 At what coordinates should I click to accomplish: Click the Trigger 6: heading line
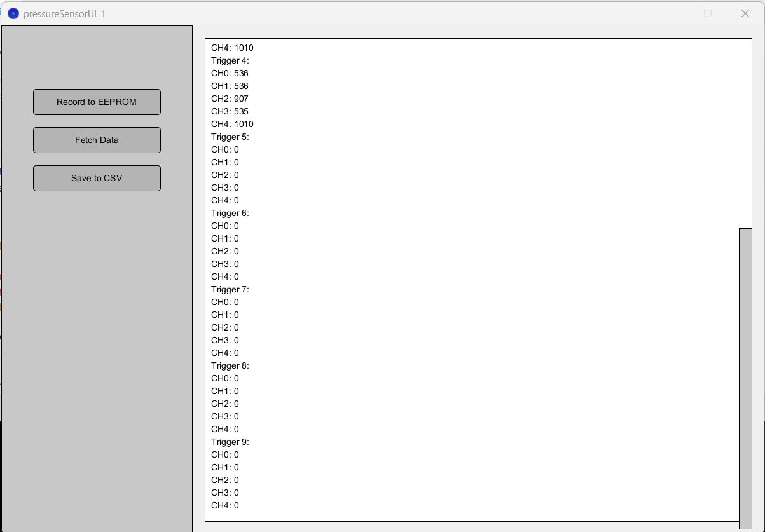coord(230,213)
